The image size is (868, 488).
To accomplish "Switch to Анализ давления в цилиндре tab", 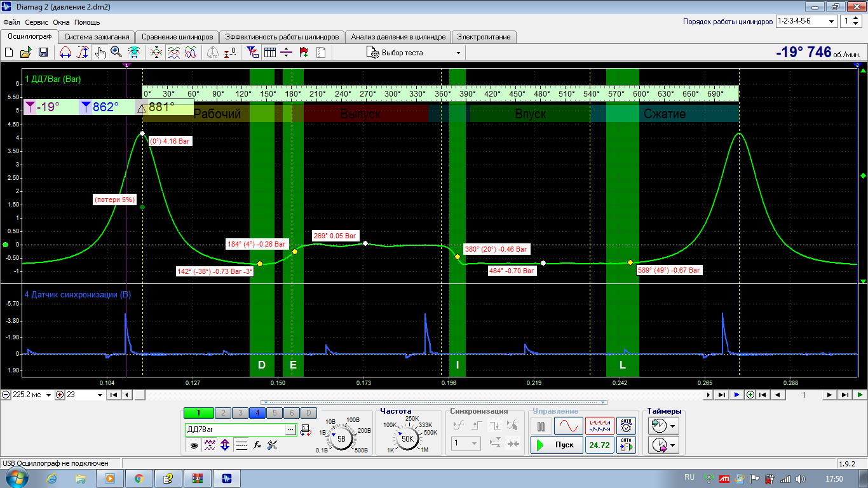I will pyautogui.click(x=398, y=37).
